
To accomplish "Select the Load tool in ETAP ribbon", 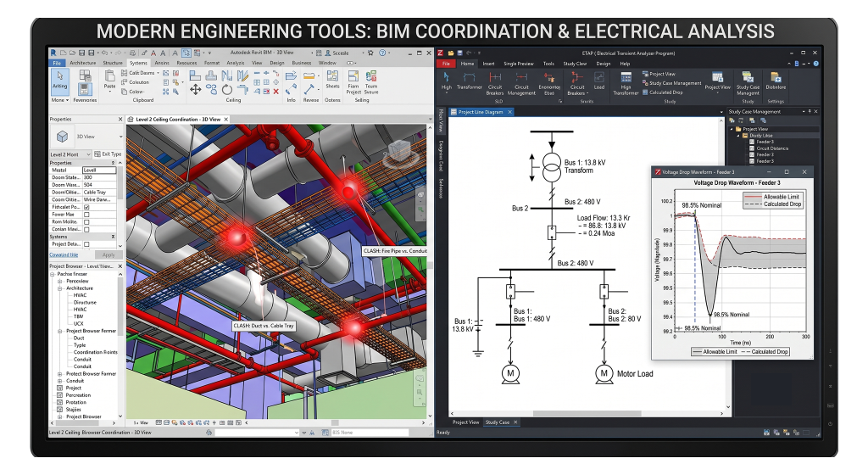I will 599,81.
